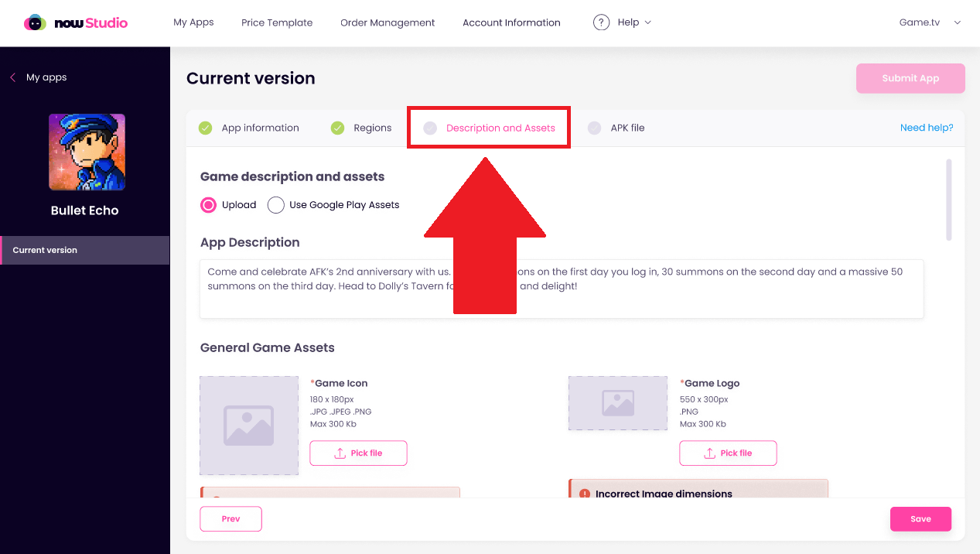Click the green check beside Regions
The image size is (980, 554).
(337, 128)
